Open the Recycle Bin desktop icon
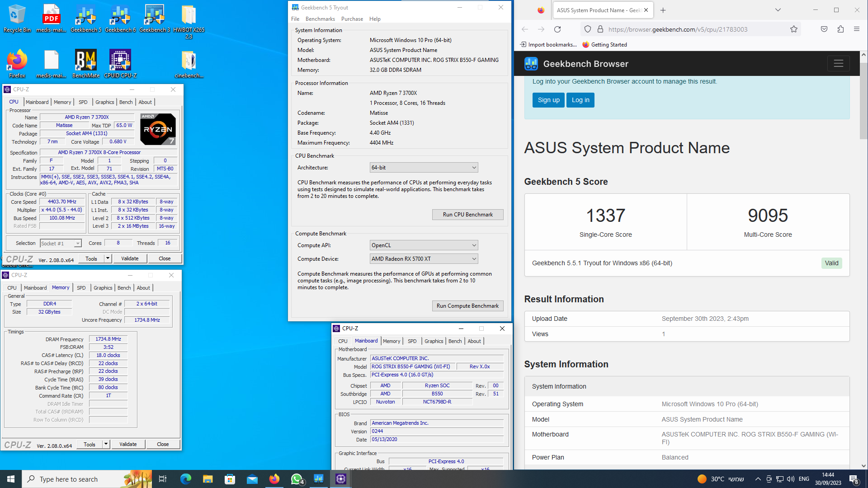The width and height of the screenshot is (868, 488). click(17, 18)
